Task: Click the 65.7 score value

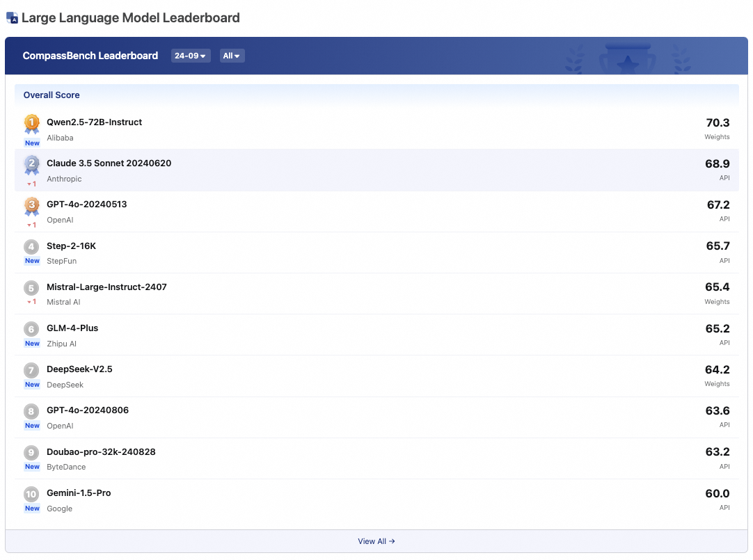Action: click(x=718, y=246)
